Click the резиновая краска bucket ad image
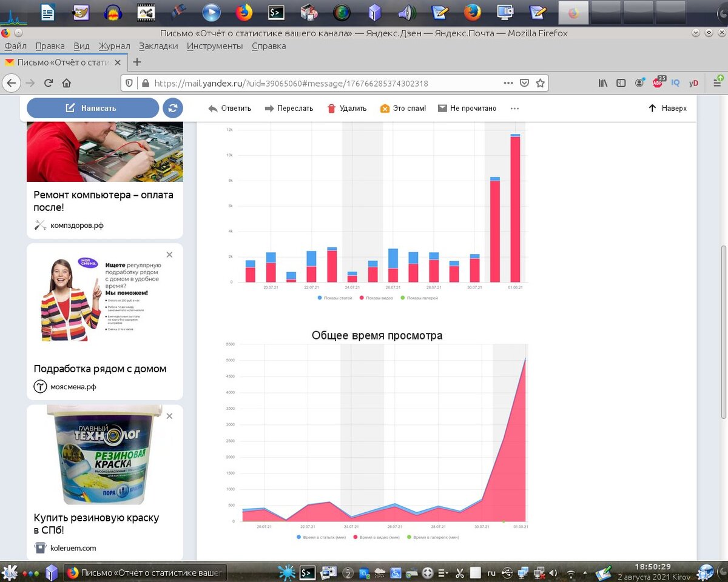Viewport: 728px width, 582px height. coord(104,456)
